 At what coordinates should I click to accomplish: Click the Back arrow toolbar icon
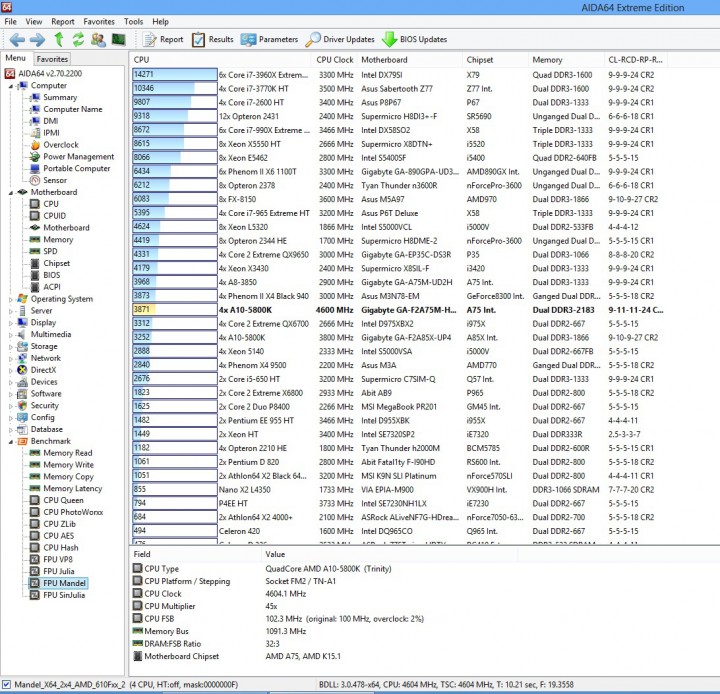coord(17,40)
